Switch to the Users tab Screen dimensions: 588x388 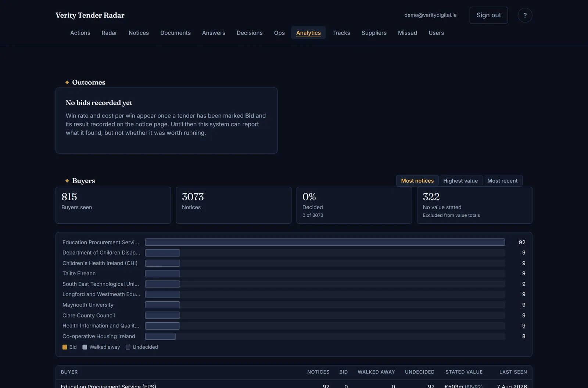[x=436, y=33]
